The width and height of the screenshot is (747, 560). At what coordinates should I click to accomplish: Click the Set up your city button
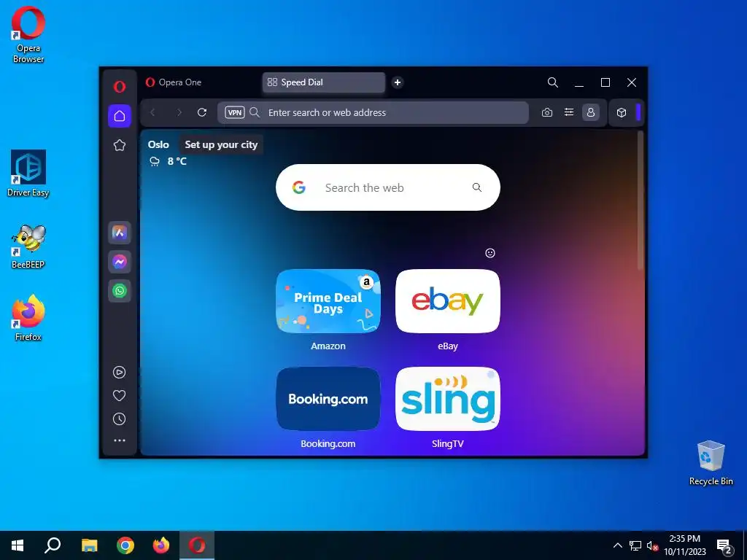(x=221, y=145)
